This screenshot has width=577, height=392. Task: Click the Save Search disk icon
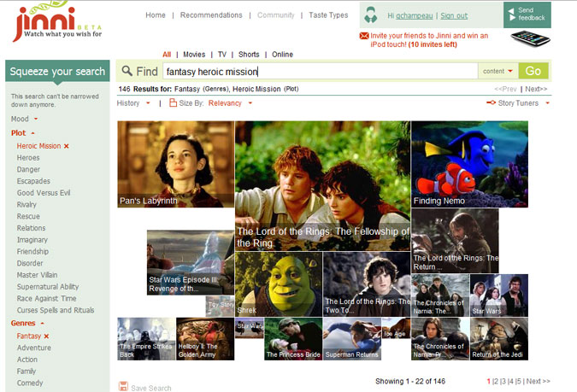(123, 387)
